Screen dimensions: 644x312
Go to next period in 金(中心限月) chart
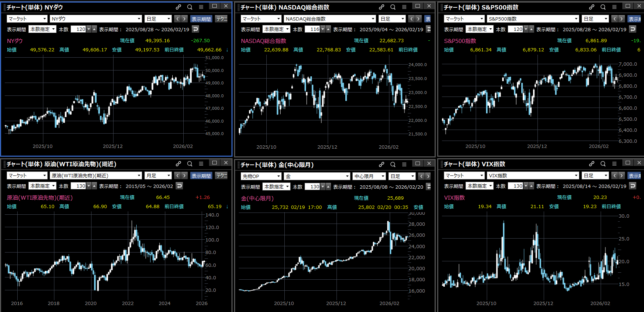click(x=428, y=176)
